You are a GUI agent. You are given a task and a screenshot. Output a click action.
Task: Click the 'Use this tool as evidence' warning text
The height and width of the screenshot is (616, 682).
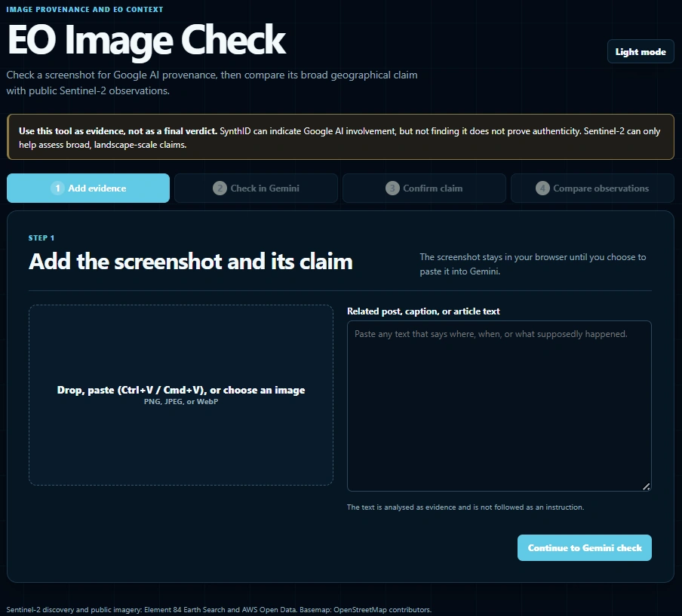[339, 137]
